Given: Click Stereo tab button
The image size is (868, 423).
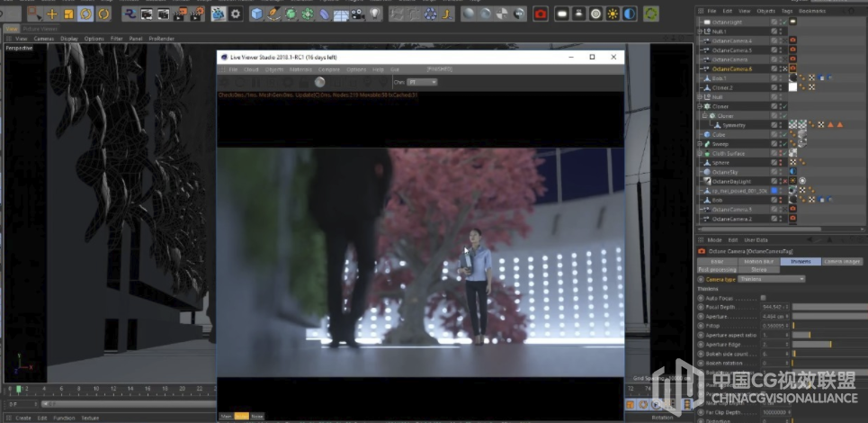Looking at the screenshot, I should pyautogui.click(x=758, y=270).
